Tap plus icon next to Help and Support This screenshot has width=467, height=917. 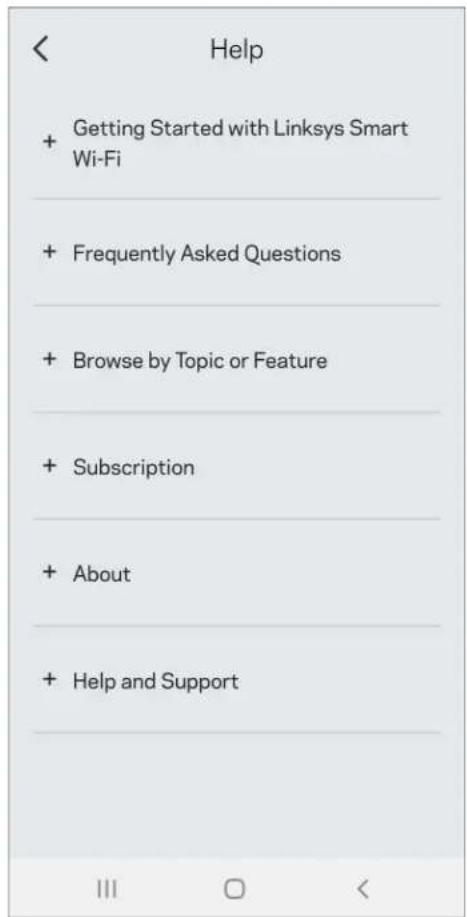click(x=50, y=680)
